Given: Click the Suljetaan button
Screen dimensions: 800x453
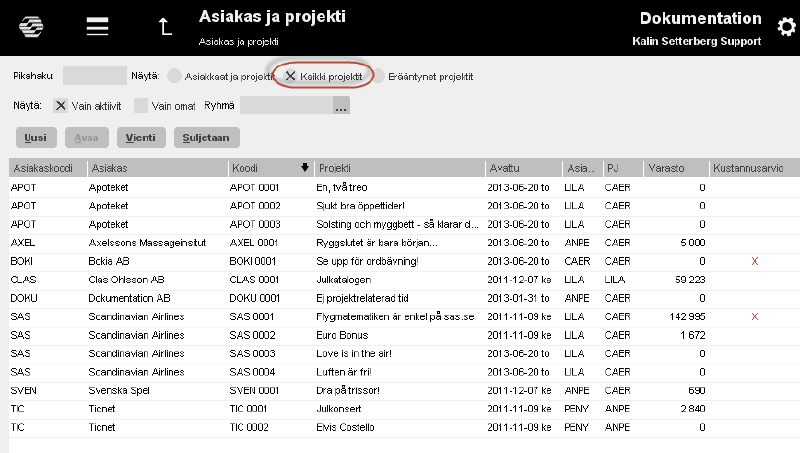Looking at the screenshot, I should click(x=206, y=138).
